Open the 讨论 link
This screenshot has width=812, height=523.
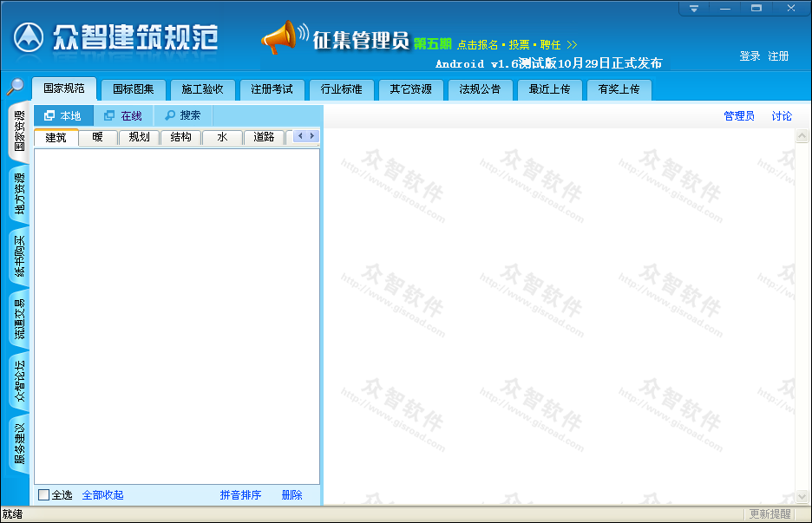[x=782, y=116]
